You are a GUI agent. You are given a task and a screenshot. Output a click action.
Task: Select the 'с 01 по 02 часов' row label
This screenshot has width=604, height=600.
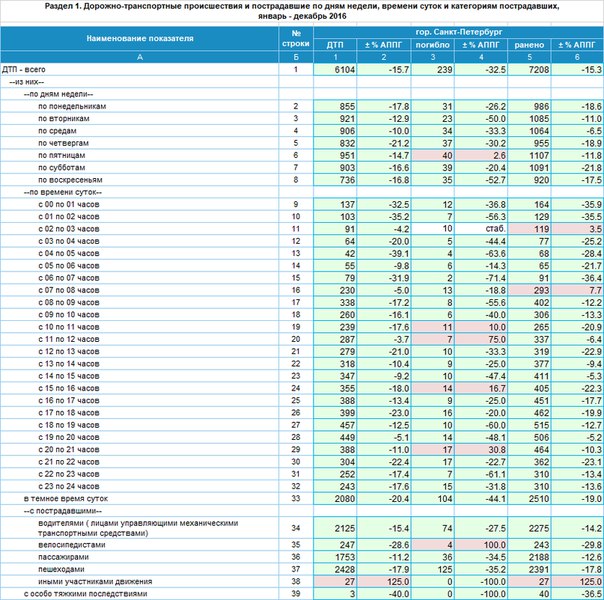coord(69,217)
